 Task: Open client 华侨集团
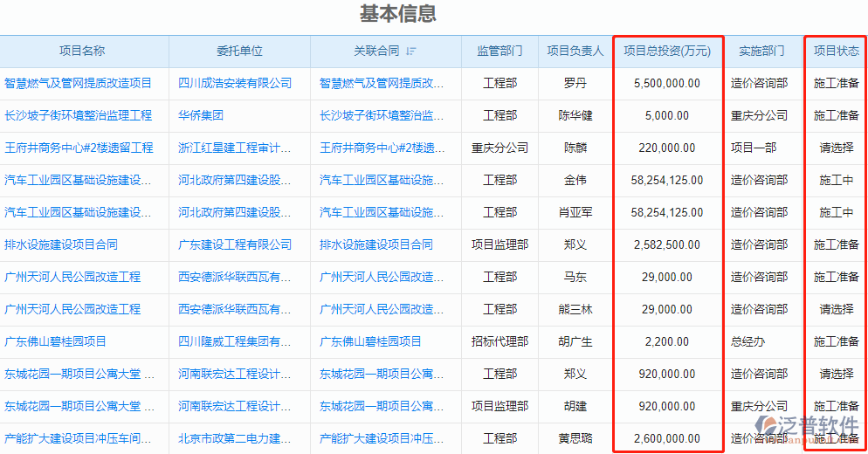200,115
